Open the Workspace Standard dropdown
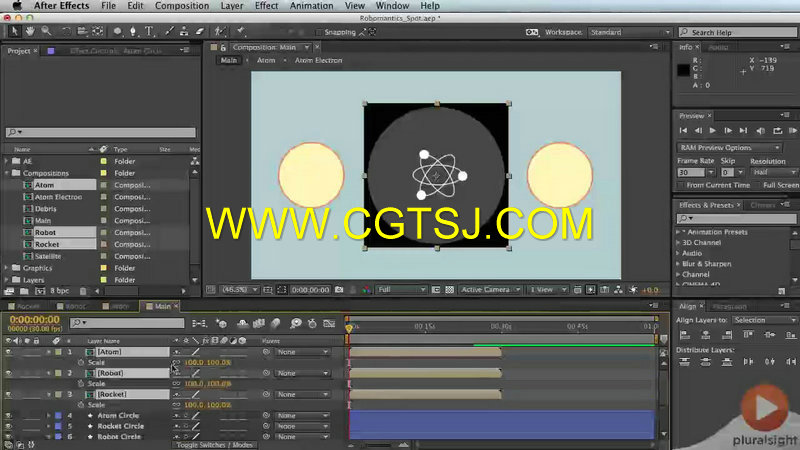Image resolution: width=800 pixels, height=450 pixels. (630, 32)
